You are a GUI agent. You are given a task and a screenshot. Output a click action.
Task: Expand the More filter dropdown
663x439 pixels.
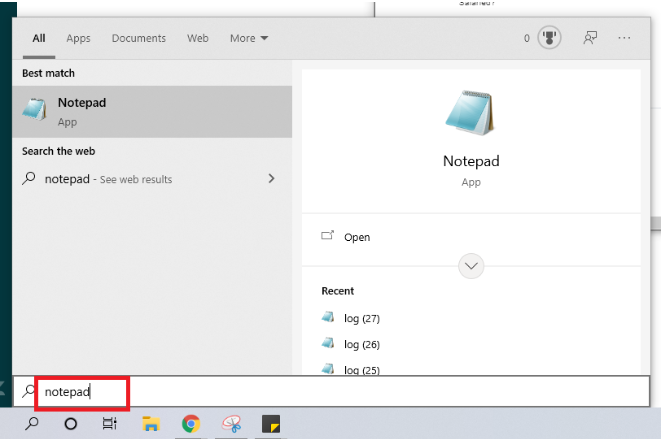click(249, 38)
